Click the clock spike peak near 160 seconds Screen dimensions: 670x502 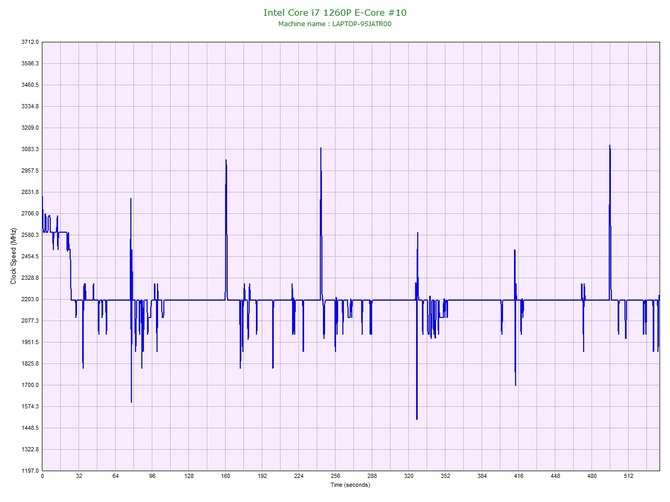tap(226, 161)
